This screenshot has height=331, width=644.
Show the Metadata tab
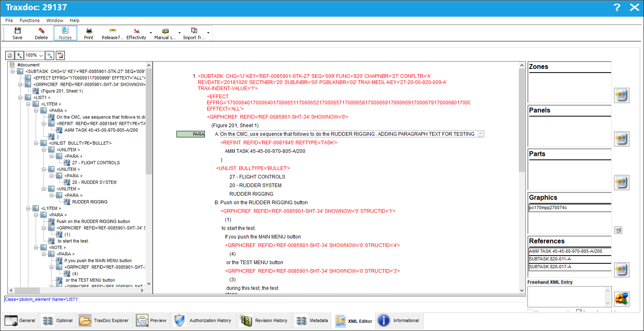[x=312, y=321]
